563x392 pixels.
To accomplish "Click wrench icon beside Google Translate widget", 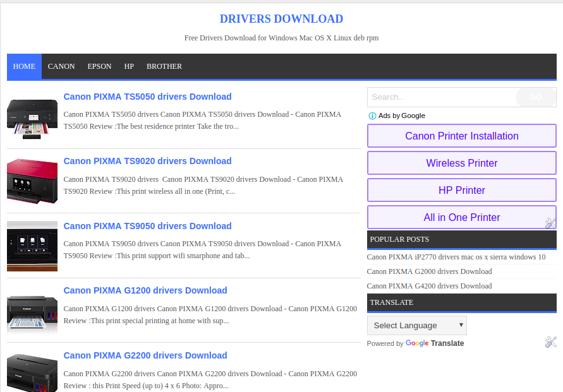I will coord(550,342).
